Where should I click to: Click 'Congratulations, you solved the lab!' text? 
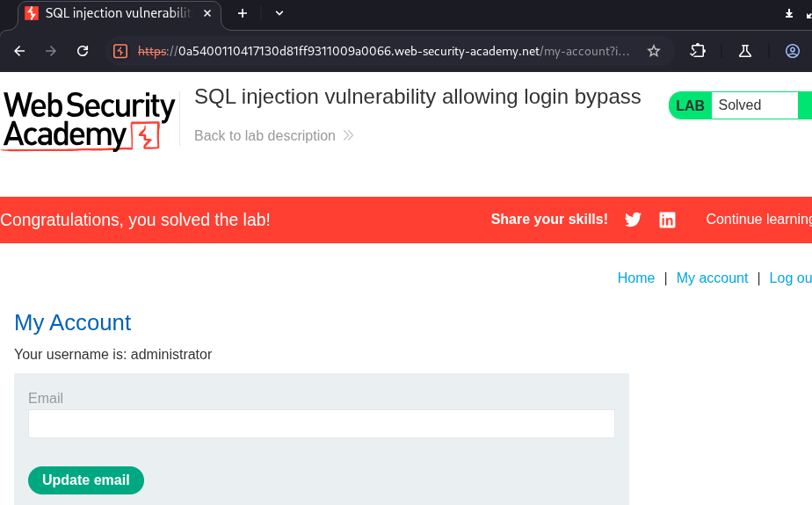point(135,220)
